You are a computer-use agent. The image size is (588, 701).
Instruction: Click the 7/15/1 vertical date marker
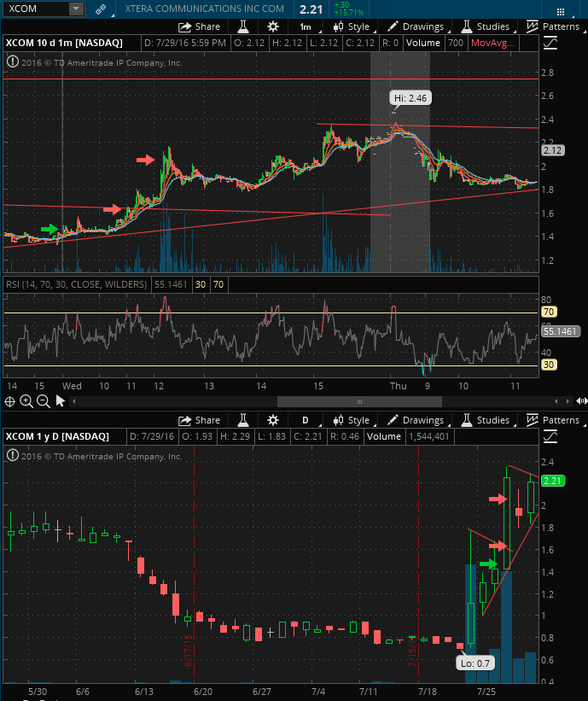click(412, 651)
